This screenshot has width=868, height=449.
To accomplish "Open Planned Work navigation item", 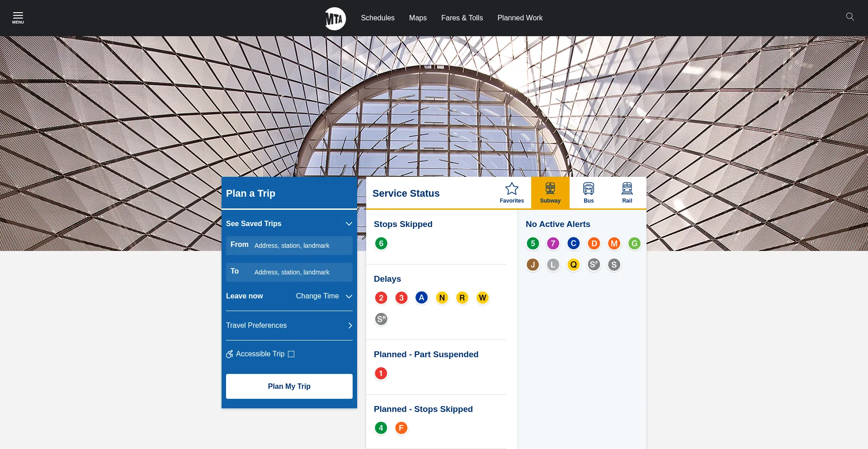I will tap(520, 18).
